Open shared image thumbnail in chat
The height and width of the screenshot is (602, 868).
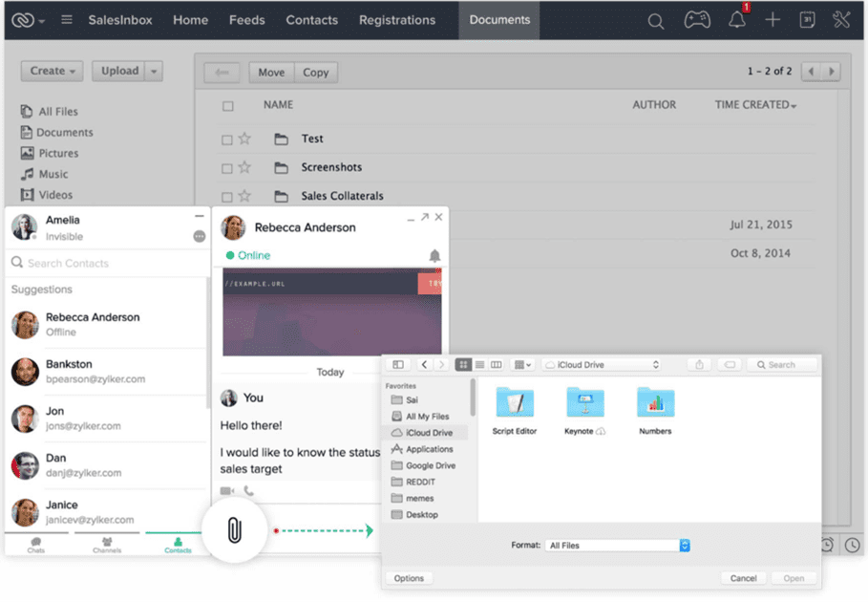click(x=332, y=312)
